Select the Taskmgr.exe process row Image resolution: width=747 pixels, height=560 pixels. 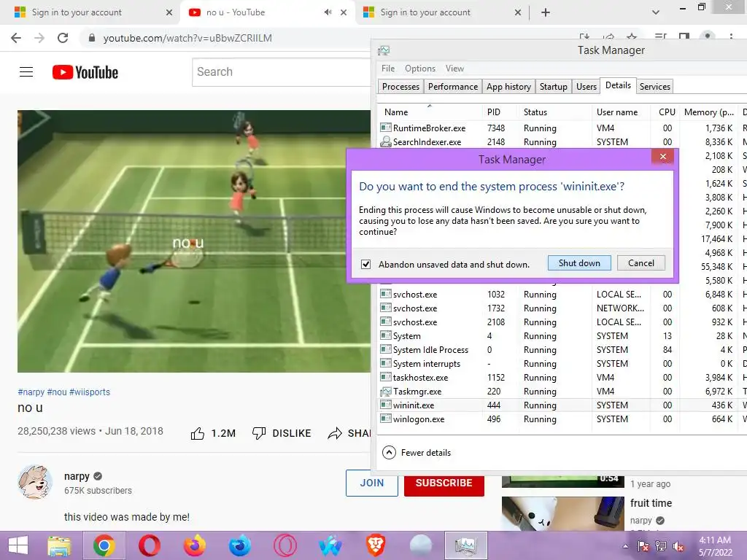tap(562, 392)
